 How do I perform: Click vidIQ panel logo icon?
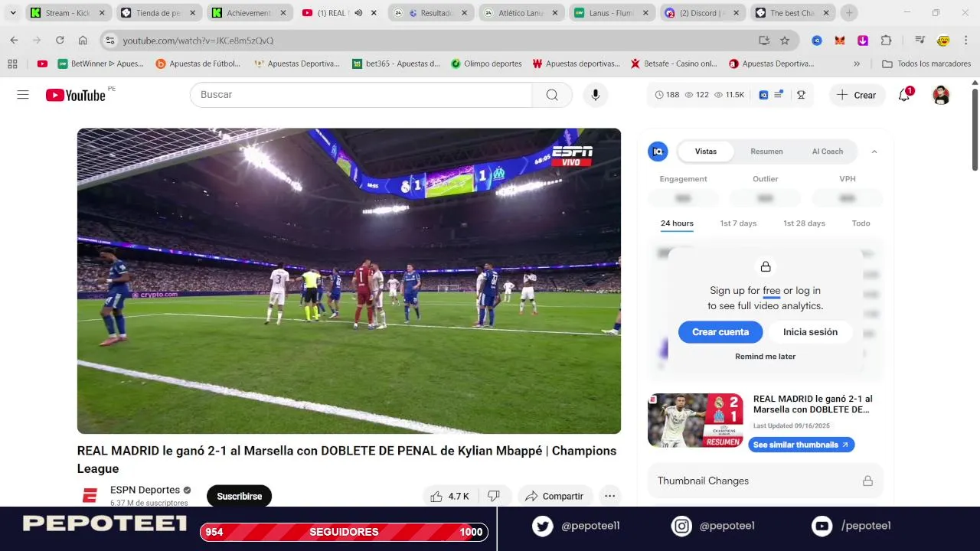[658, 152]
